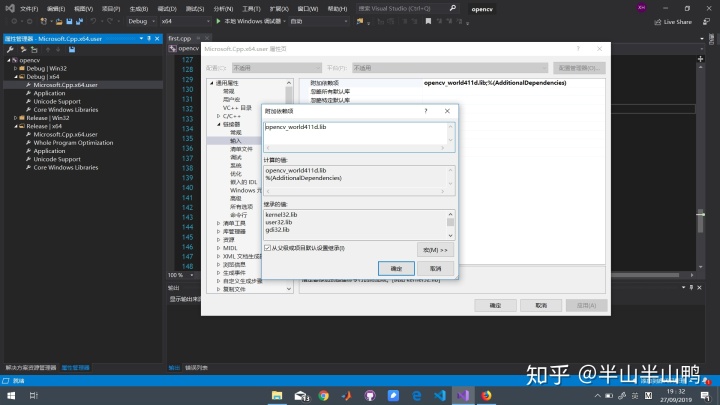Close the additional dependencies dialog
The width and height of the screenshot is (720, 405).
[x=447, y=111]
